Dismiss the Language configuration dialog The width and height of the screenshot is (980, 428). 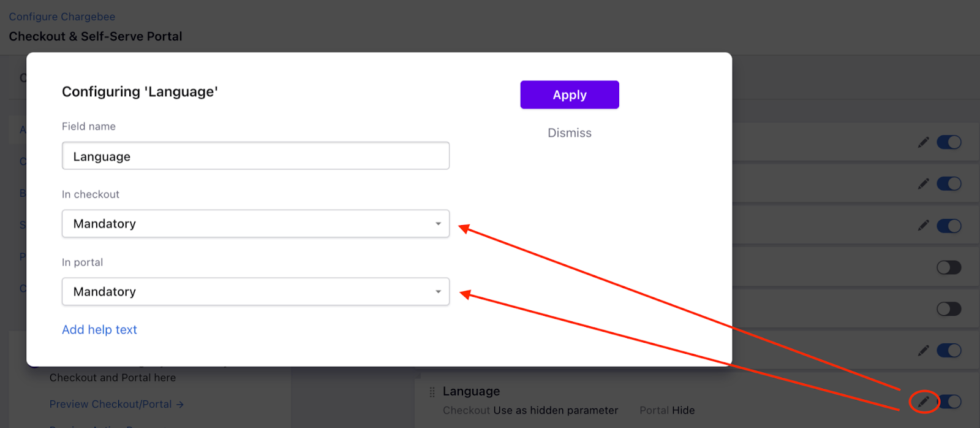pyautogui.click(x=570, y=133)
